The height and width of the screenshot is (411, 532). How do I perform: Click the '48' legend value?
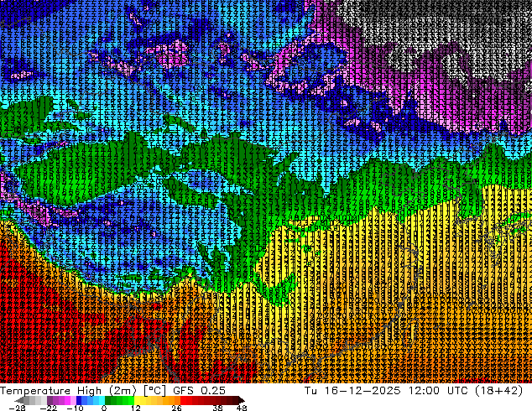[242, 408]
